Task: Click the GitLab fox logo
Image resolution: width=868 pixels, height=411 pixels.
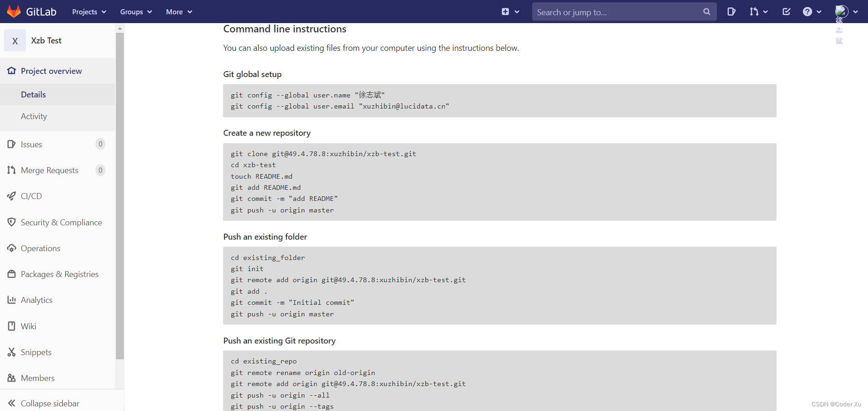Action: (14, 12)
